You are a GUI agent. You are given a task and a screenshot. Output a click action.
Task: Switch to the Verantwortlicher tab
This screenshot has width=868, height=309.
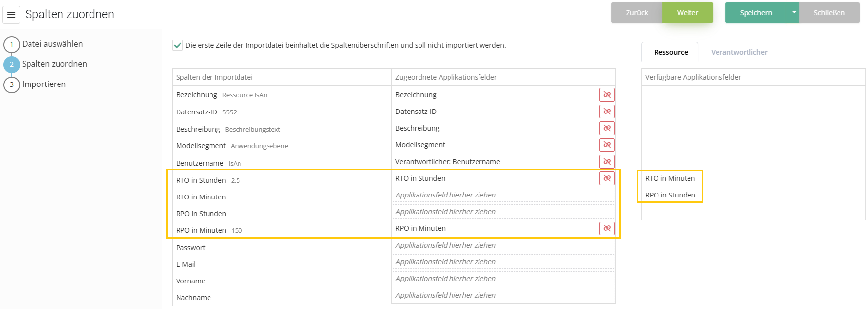coord(739,52)
